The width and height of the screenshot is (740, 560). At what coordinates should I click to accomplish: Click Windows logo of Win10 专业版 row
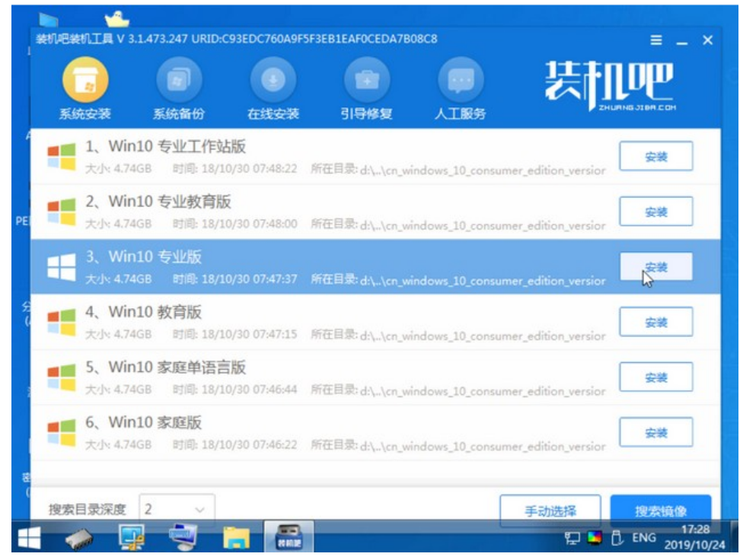tap(62, 267)
